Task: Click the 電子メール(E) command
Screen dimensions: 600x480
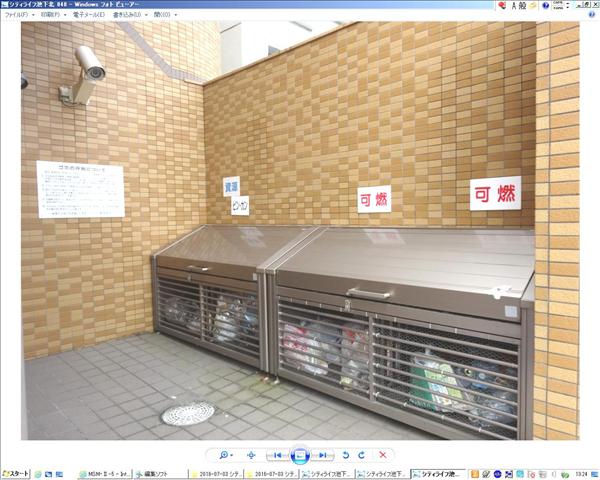Action: 89,15
